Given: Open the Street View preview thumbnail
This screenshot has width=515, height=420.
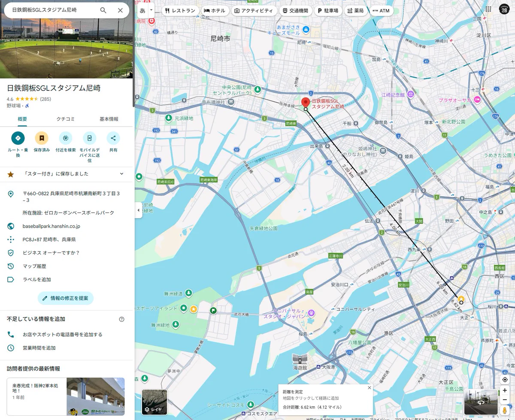Looking at the screenshot, I should click(481, 402).
